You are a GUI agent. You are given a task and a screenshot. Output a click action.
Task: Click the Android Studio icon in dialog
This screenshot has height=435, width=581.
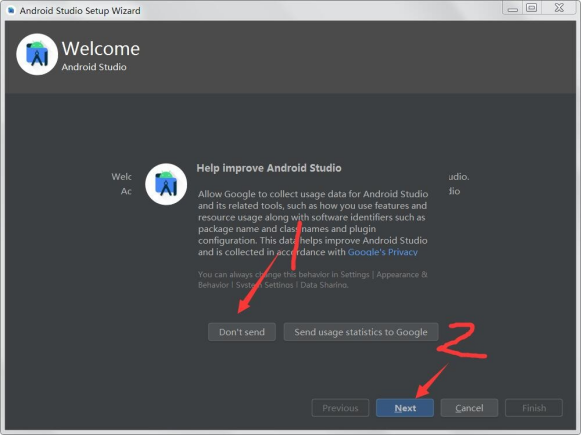(x=166, y=184)
